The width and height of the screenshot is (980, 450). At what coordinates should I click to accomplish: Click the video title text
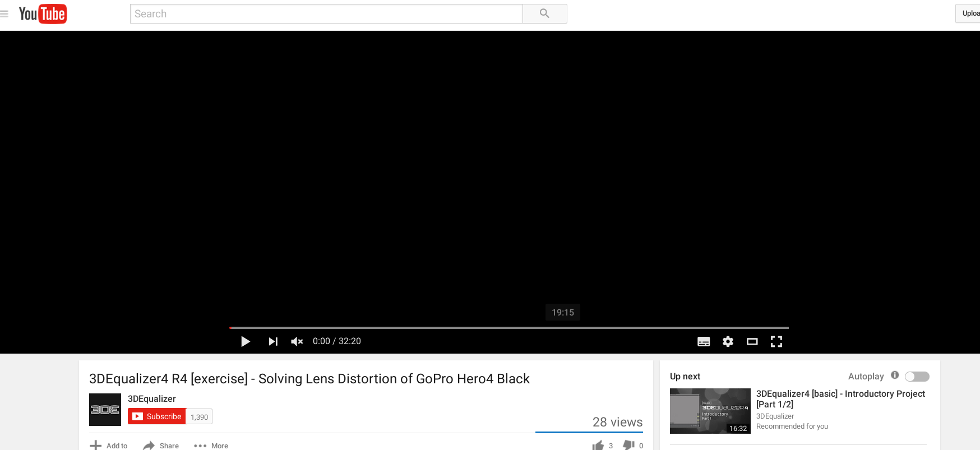click(x=309, y=379)
